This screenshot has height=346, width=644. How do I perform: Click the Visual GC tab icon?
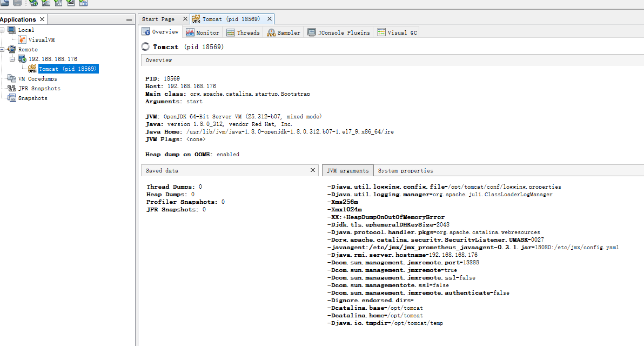tap(381, 32)
